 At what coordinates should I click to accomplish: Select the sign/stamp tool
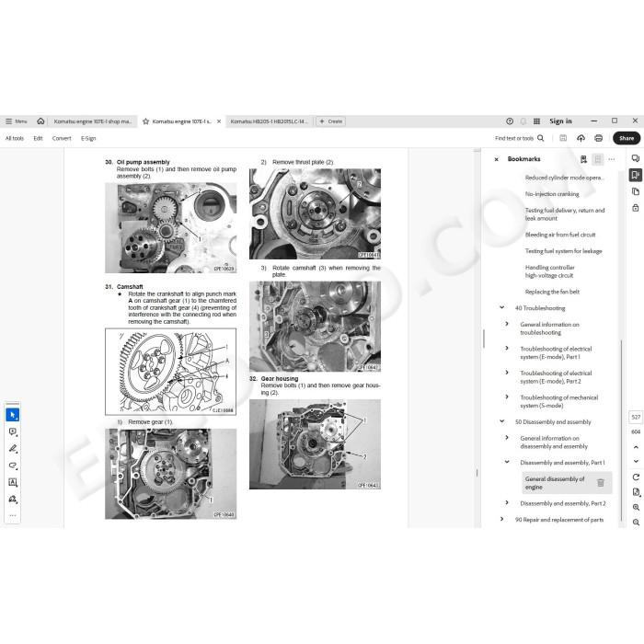point(13,499)
